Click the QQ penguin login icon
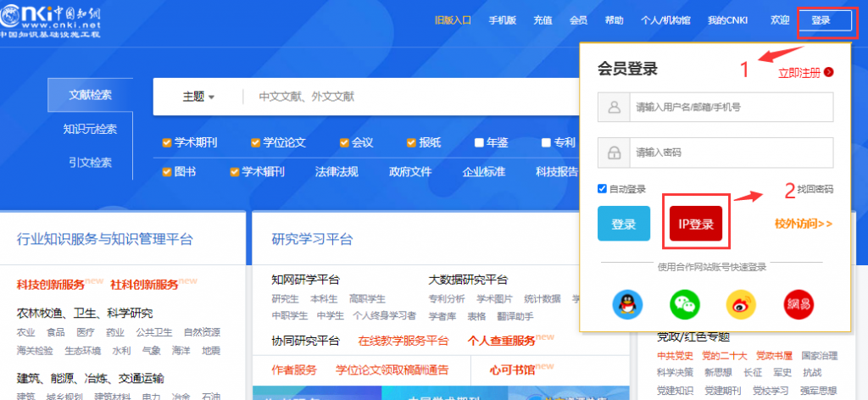This screenshot has width=868, height=400. click(x=627, y=304)
